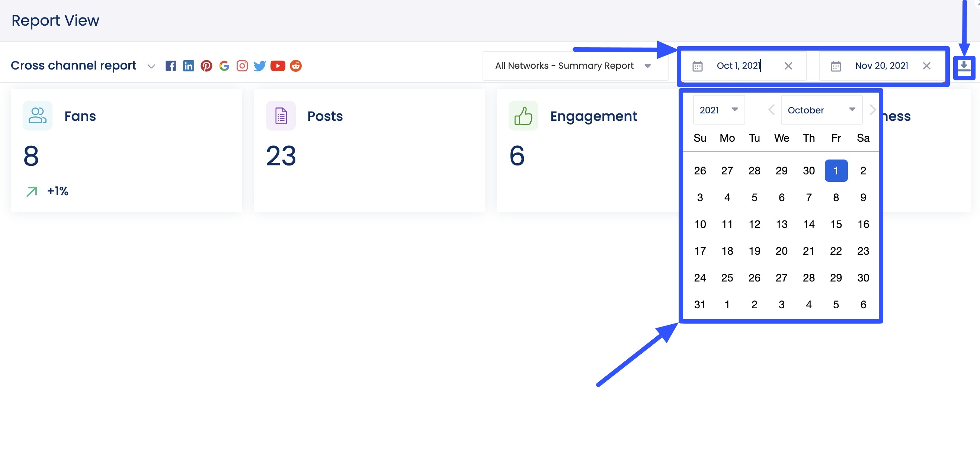Click the Reddit network icon
980x473 pixels.
click(295, 66)
